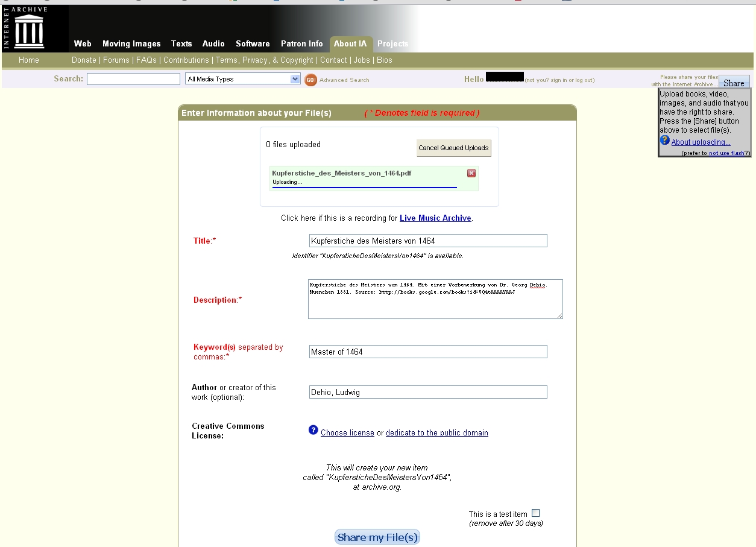The width and height of the screenshot is (756, 547).
Task: Open the Web tab
Action: pyautogui.click(x=83, y=43)
